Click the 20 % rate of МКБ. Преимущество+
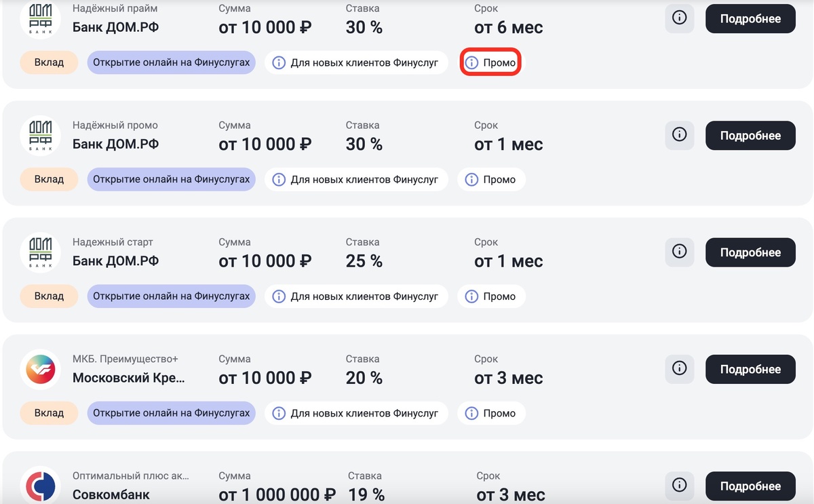Viewport: 814px width, 504px height. point(364,378)
